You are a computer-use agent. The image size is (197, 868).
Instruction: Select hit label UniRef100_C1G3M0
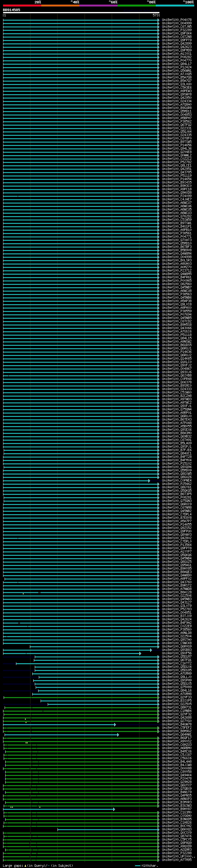click(x=177, y=812)
